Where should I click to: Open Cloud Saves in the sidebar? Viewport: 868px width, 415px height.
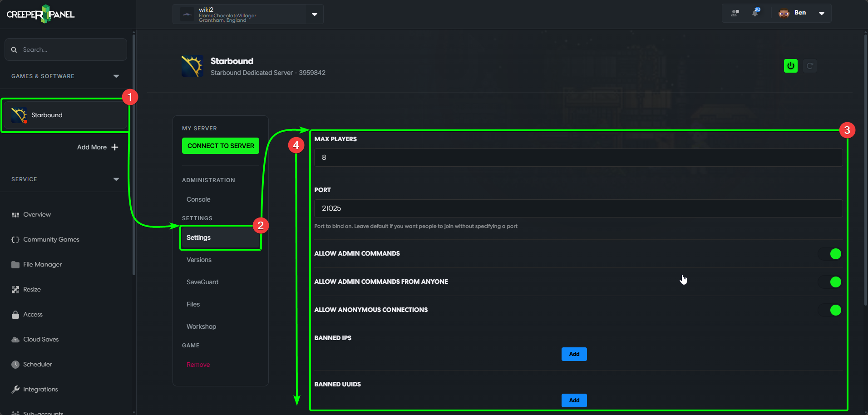(41, 339)
